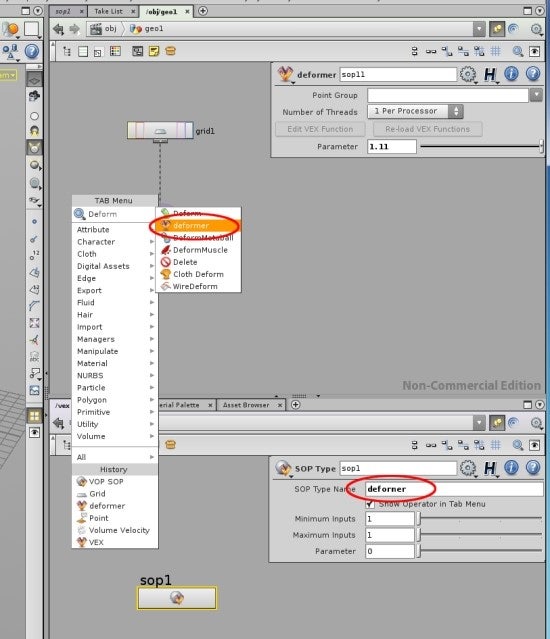Click the H icon in SOP Type panel

click(x=490, y=468)
